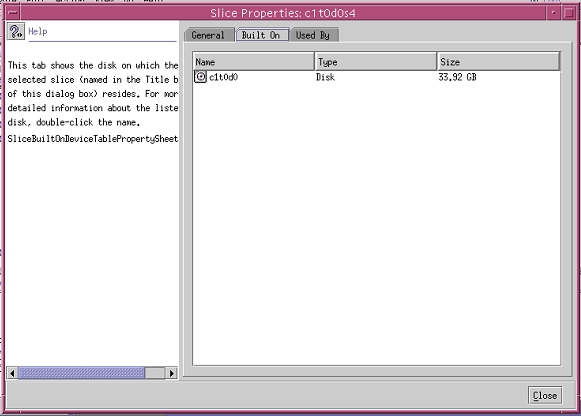581x416 pixels.
Task: Select the Built On tab
Action: click(262, 35)
